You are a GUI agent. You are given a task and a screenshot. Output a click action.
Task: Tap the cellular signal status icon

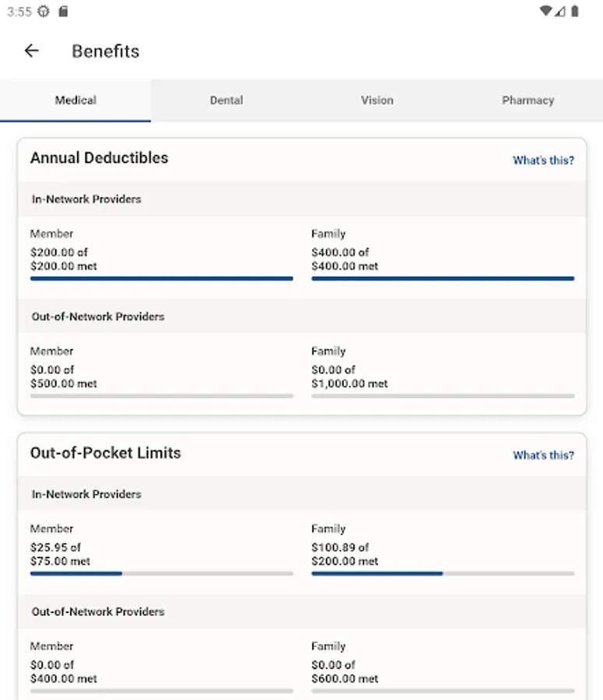(x=560, y=12)
